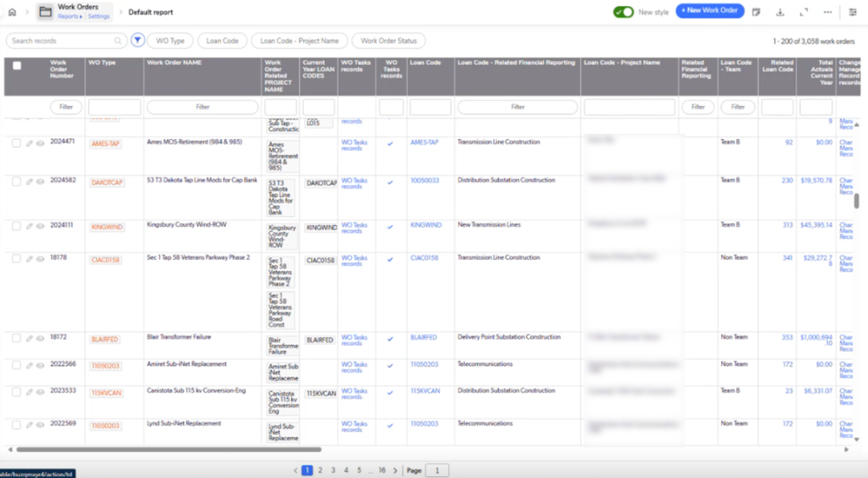
Task: Check the select-all checkbox in table header
Action: coord(17,66)
